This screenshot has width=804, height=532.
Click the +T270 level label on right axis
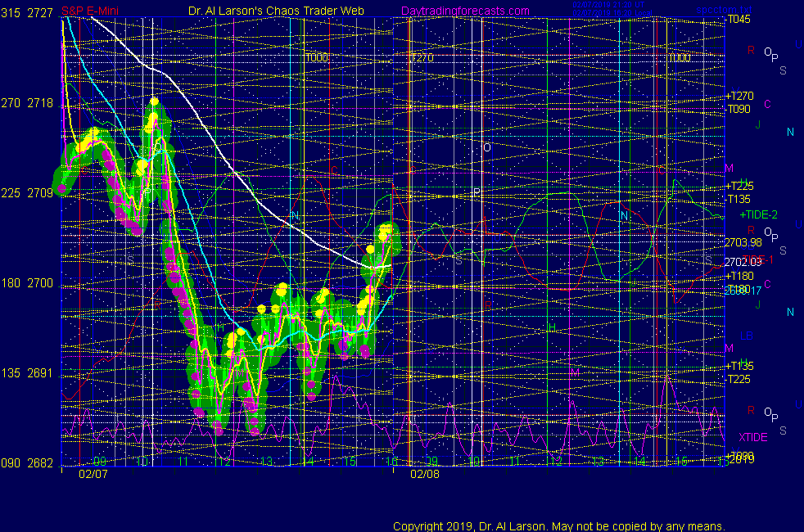click(739, 96)
